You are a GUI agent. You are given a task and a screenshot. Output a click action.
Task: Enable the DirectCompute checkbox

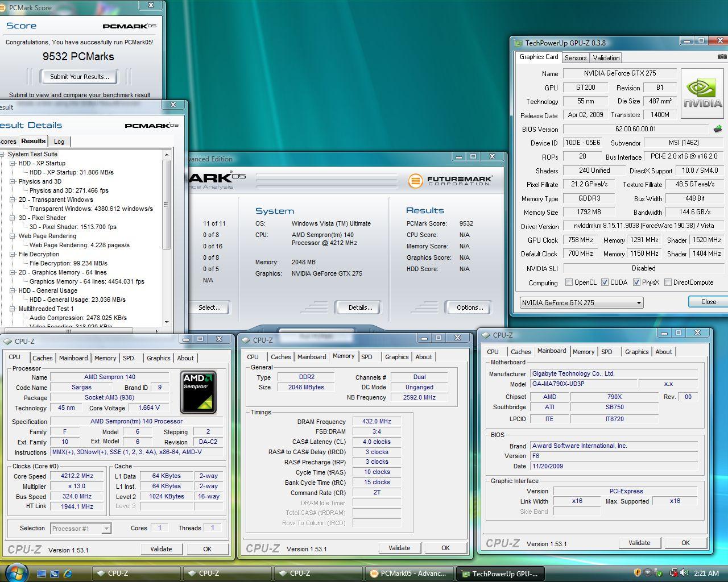[668, 282]
